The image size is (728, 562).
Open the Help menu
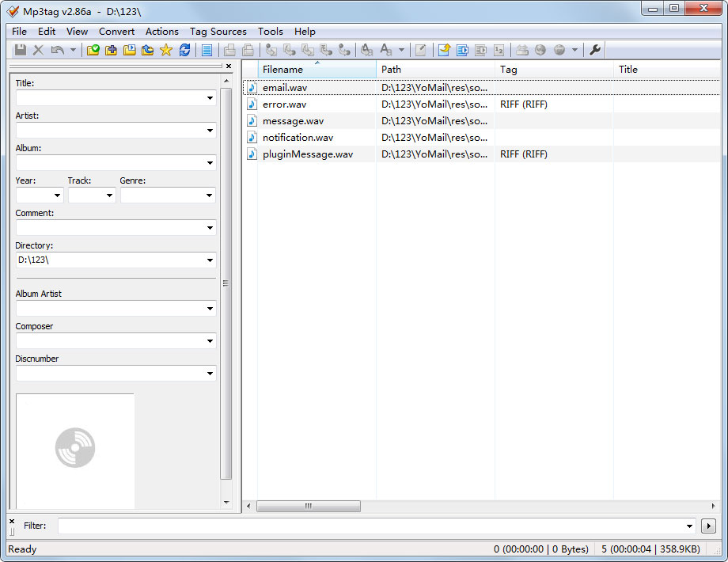coord(305,31)
